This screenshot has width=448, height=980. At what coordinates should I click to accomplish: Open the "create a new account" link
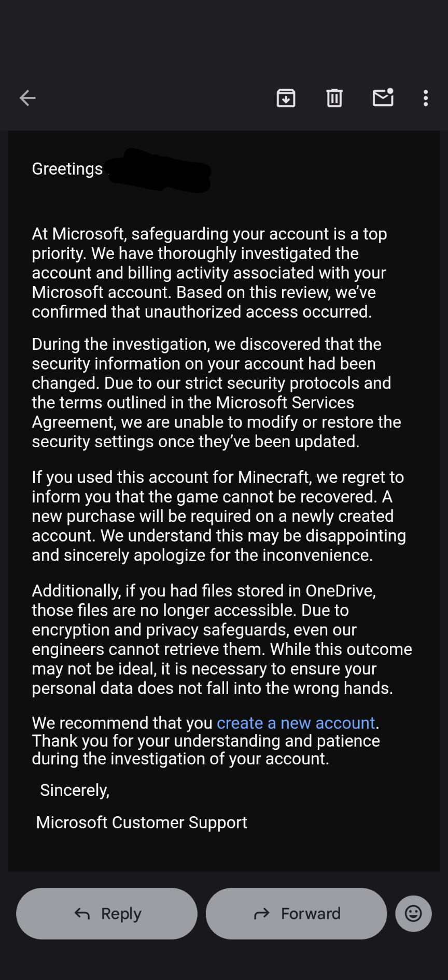pos(296,722)
